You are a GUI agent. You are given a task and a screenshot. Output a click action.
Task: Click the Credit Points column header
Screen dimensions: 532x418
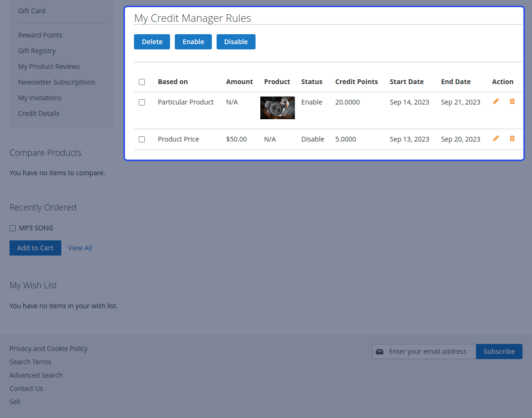tap(357, 82)
